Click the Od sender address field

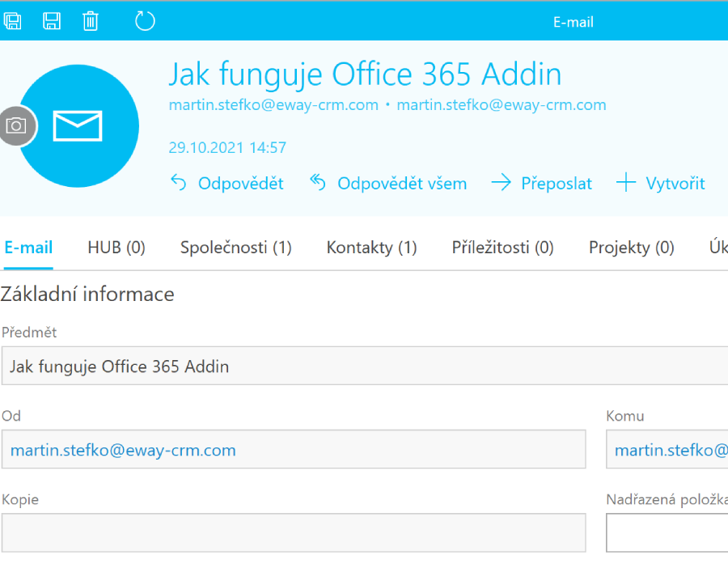coord(294,450)
